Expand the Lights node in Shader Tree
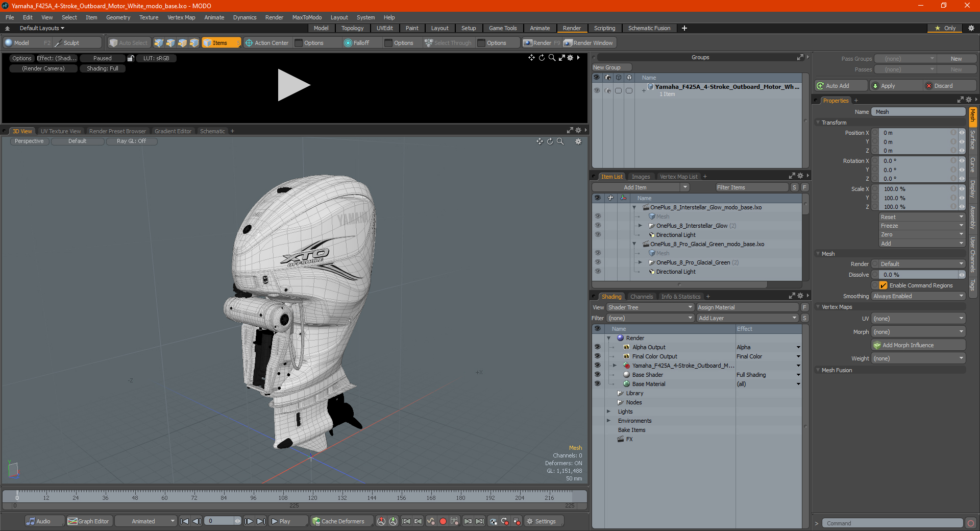Screen dimensions: 980x531 pos(608,412)
